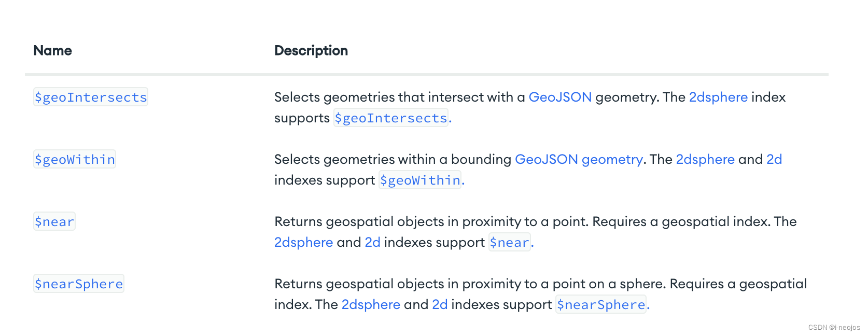
Task: Click the 2d link in the $nearSphere description
Action: (440, 304)
